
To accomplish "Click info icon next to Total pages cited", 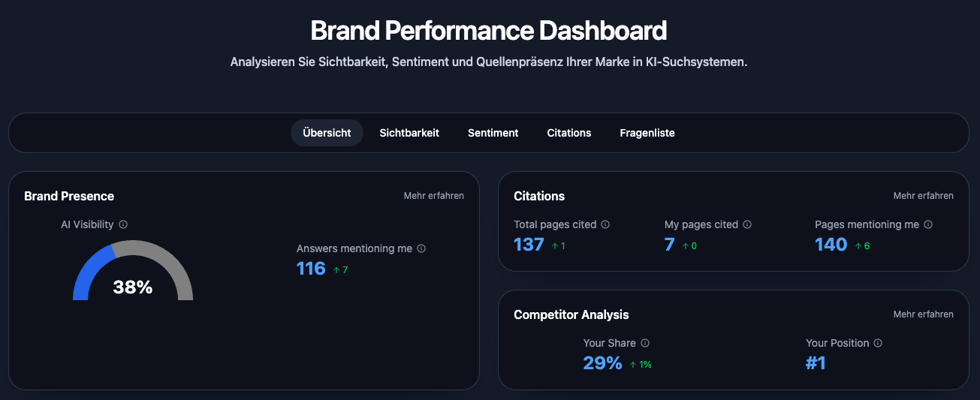I will pyautogui.click(x=605, y=224).
